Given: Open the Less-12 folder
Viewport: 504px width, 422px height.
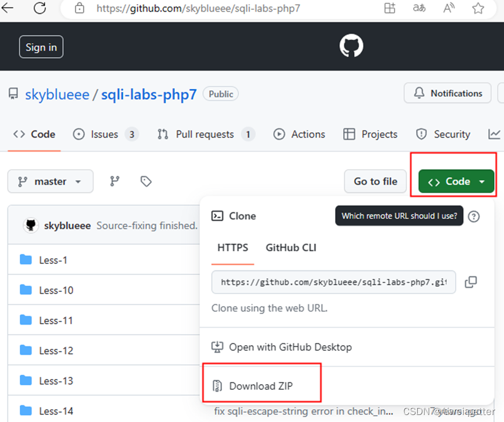Looking at the screenshot, I should coord(57,350).
